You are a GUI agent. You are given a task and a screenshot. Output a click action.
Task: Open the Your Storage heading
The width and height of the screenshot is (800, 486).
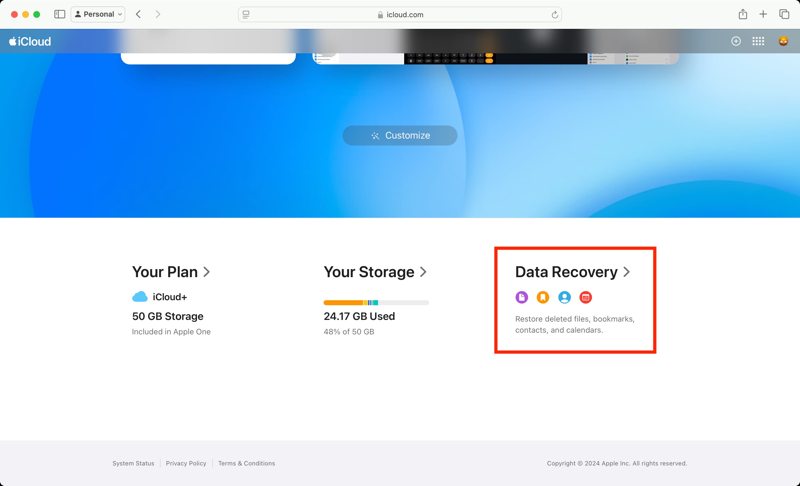(x=369, y=272)
